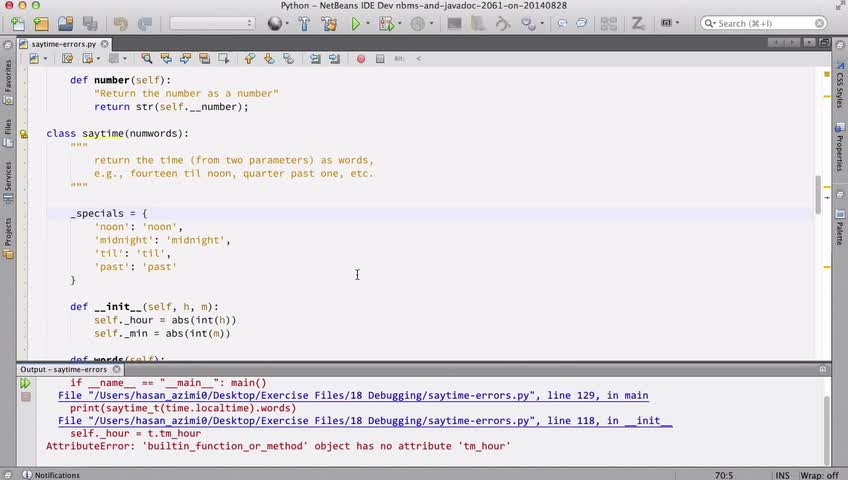This screenshot has height=480, width=848.
Task: Click the Find Previous Occurrence icon
Action: pyautogui.click(x=166, y=58)
